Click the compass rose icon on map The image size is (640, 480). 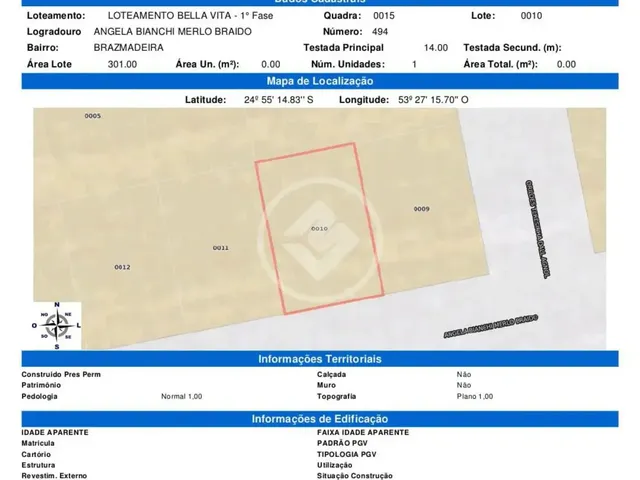(57, 326)
